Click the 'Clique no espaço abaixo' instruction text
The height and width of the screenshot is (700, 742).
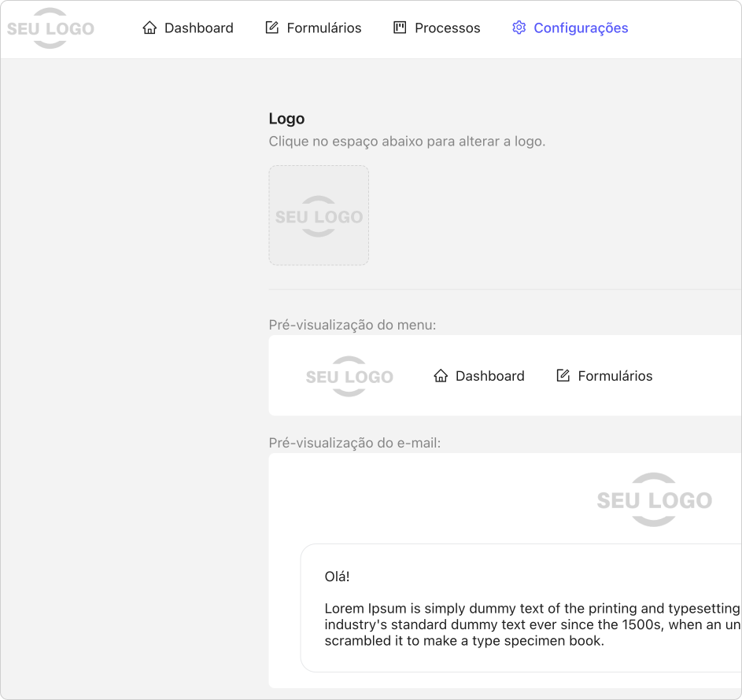407,142
